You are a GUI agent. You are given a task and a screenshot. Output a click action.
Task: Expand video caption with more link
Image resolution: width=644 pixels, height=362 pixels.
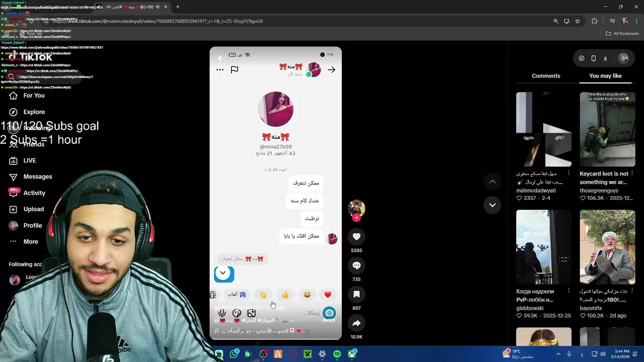pos(329,320)
